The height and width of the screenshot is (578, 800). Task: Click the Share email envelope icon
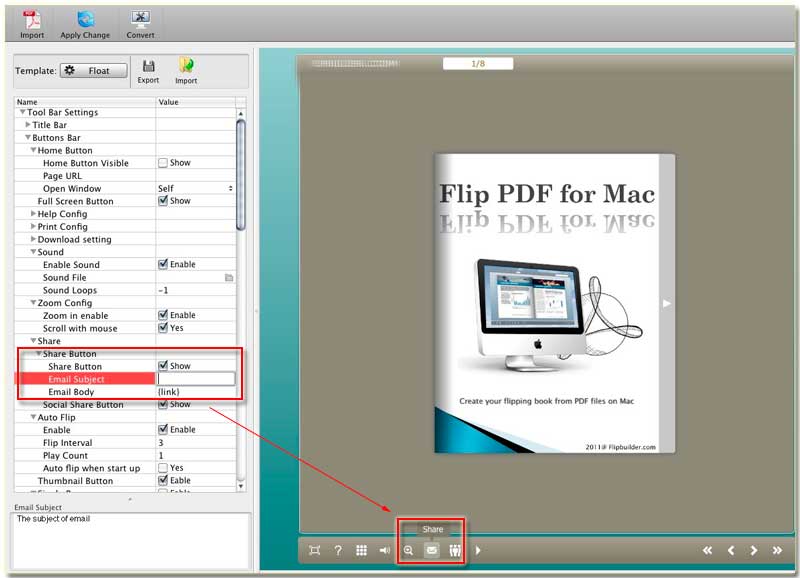432,550
